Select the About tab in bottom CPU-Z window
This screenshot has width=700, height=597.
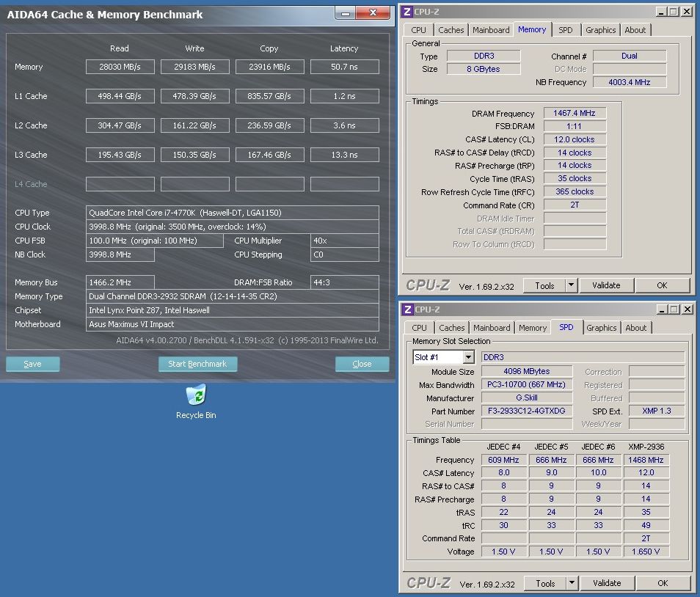pyautogui.click(x=636, y=328)
